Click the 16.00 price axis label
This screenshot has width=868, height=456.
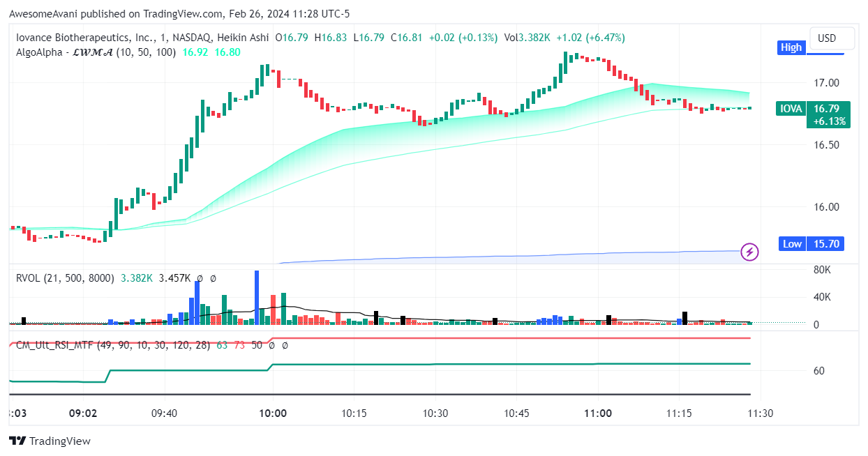(828, 207)
